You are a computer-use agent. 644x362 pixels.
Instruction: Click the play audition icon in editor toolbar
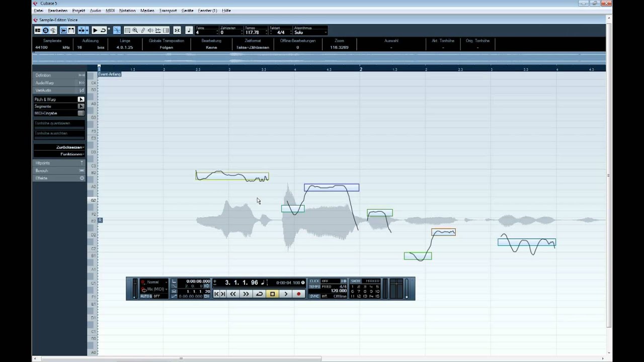tap(95, 30)
